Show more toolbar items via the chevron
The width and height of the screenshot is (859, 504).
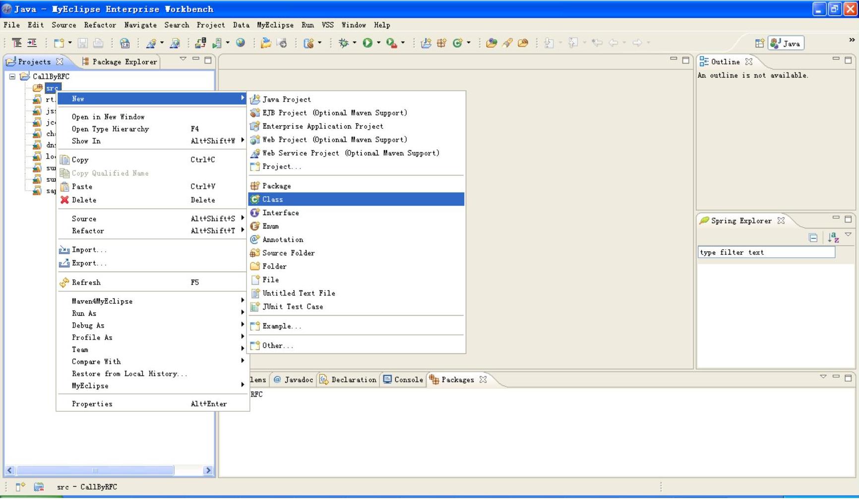852,40
